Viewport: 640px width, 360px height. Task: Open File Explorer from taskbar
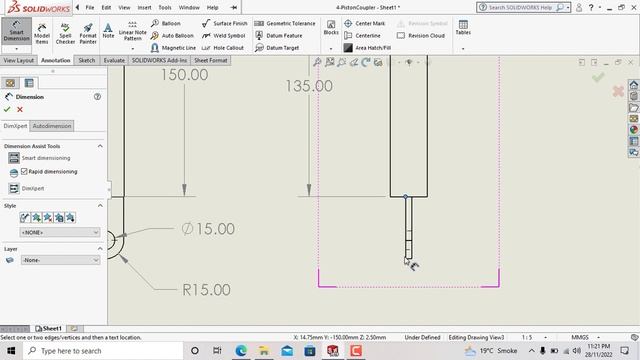pos(264,351)
